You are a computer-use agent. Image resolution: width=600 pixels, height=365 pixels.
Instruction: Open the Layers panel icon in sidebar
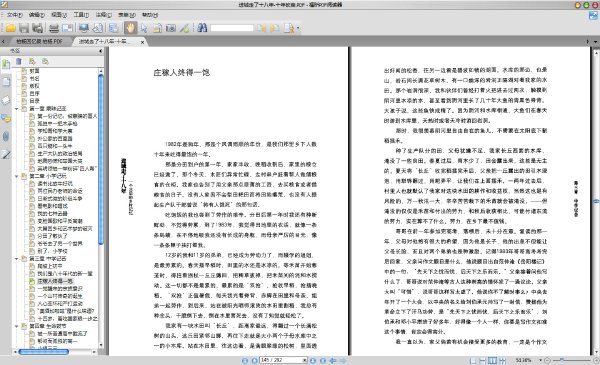(6, 100)
